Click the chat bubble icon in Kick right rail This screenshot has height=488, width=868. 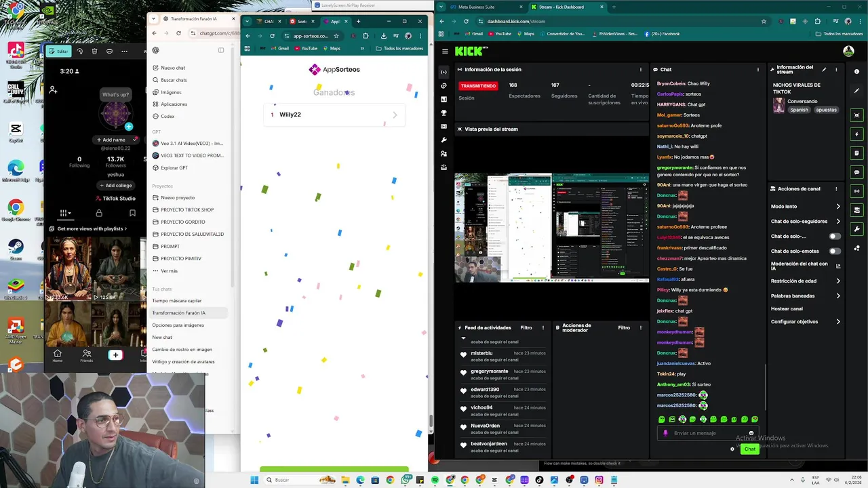coord(857,172)
